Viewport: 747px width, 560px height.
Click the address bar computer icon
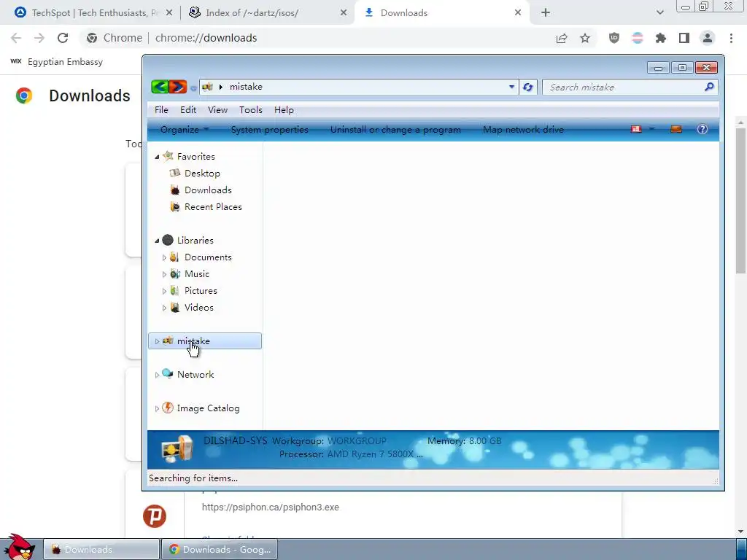[x=207, y=87]
